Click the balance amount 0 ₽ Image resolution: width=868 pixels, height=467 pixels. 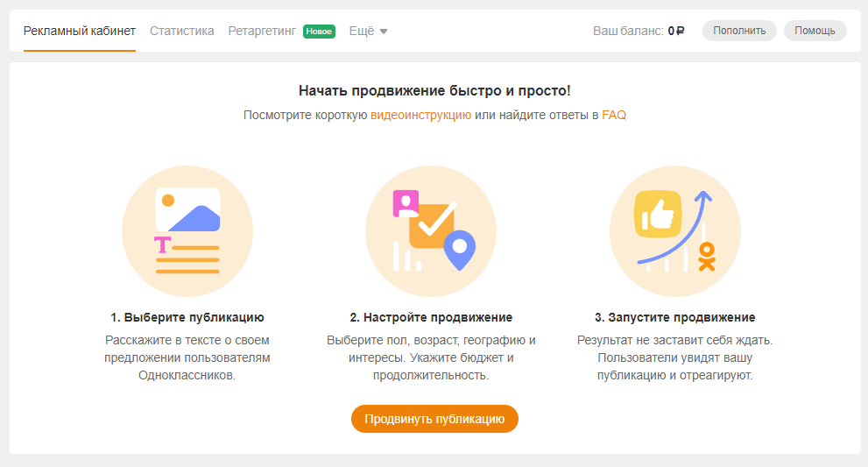675,31
